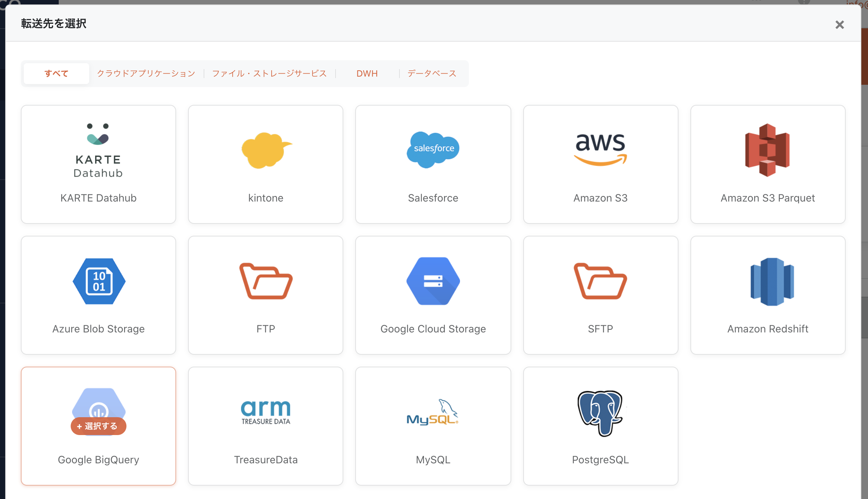Select the Azure Blob Storage hexagon icon
868x499 pixels.
tap(99, 281)
